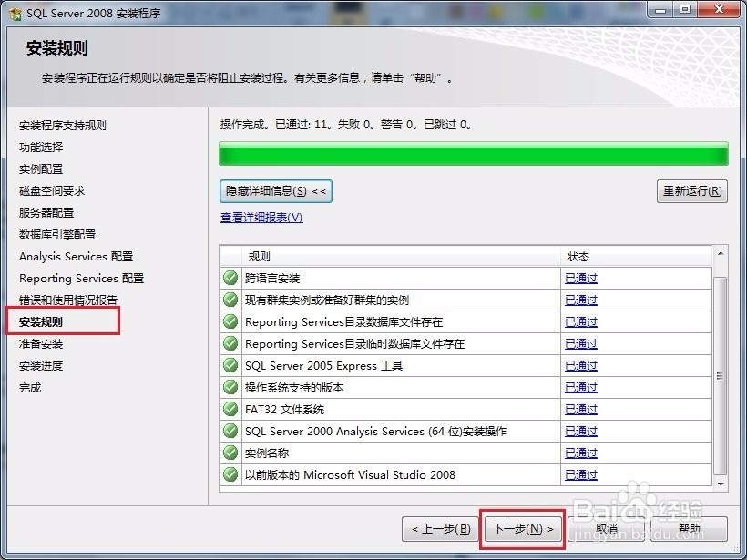Click the passed icon next to 实例名称

coord(230,453)
